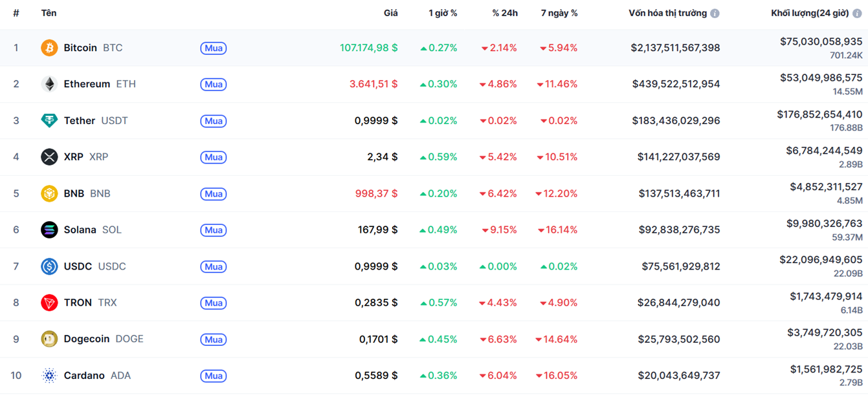Image resolution: width=868 pixels, height=397 pixels.
Task: Open the TRON TRX name link
Action: coord(90,303)
